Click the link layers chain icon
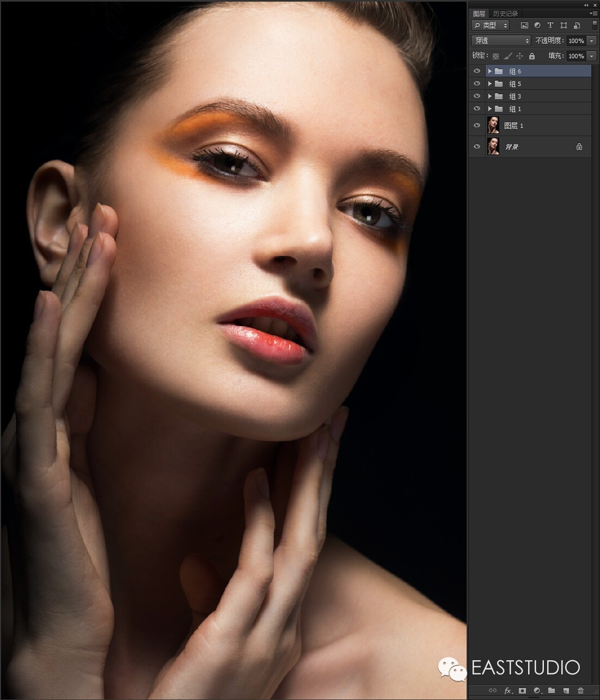This screenshot has width=600, height=700. [493, 690]
